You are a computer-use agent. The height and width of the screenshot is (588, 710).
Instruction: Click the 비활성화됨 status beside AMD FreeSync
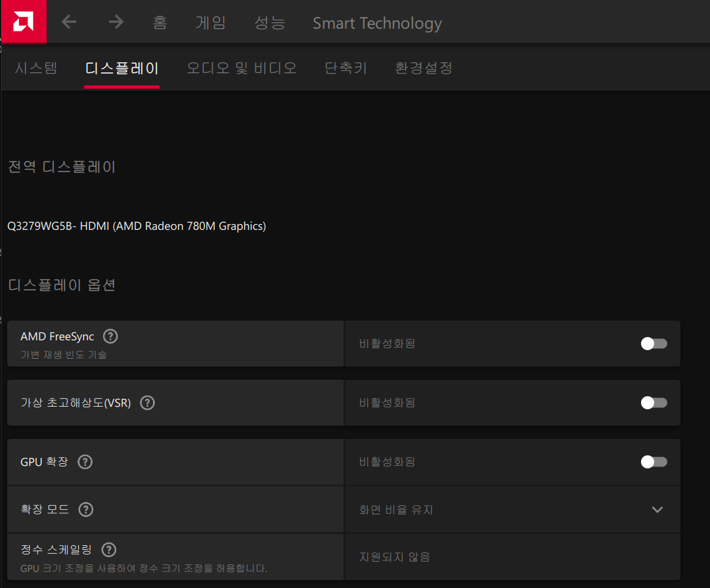click(387, 344)
